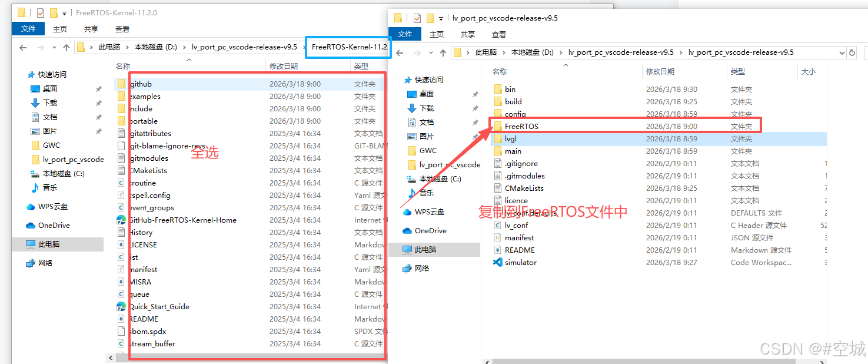Click pin icon beside 桌面 in right sidebar
This screenshot has height=364, width=868.
point(475,94)
